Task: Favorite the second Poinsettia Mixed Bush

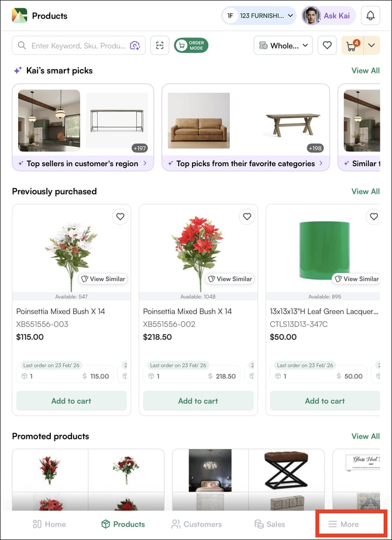Action: click(x=247, y=216)
